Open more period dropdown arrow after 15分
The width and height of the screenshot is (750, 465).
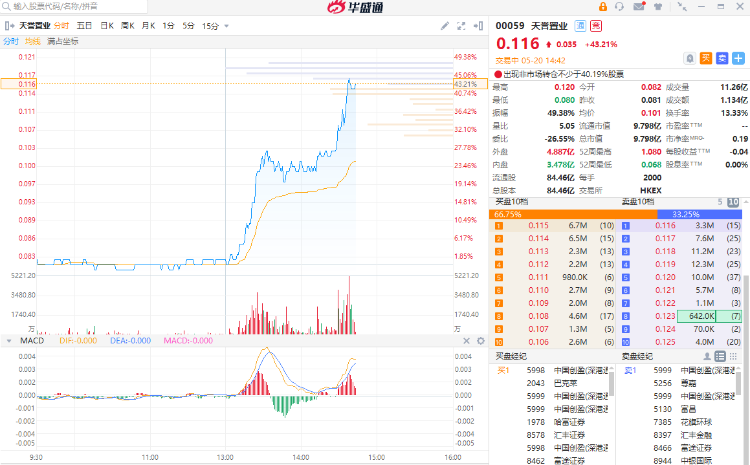click(x=226, y=26)
